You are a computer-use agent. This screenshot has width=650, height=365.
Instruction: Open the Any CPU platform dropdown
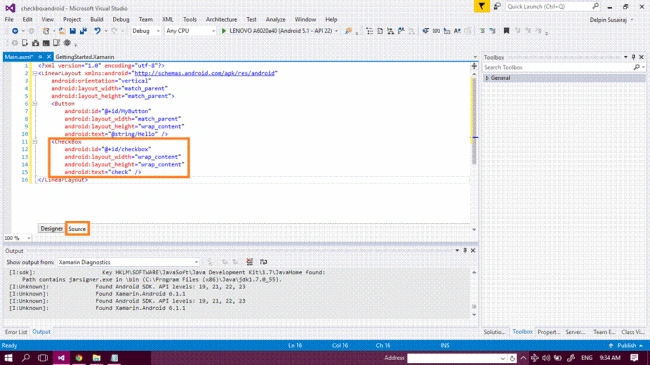click(190, 31)
